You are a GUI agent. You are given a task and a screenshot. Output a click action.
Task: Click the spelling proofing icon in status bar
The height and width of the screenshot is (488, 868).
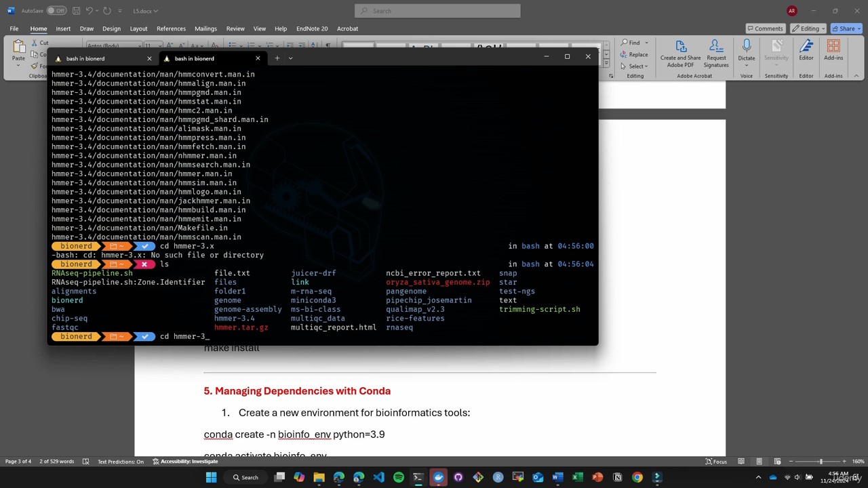coord(85,462)
